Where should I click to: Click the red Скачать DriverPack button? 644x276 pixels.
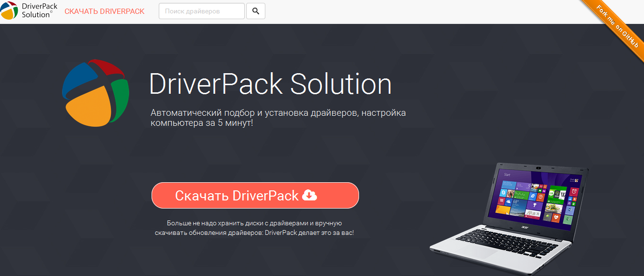tap(255, 195)
